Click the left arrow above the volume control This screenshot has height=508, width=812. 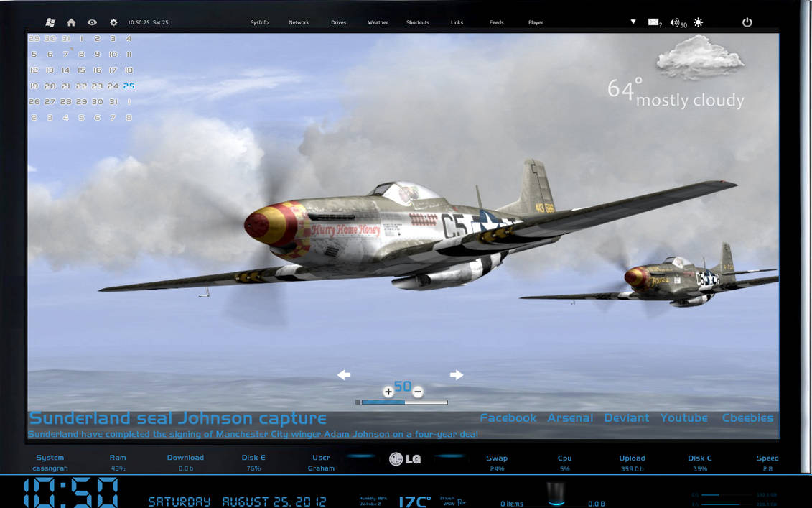click(344, 374)
